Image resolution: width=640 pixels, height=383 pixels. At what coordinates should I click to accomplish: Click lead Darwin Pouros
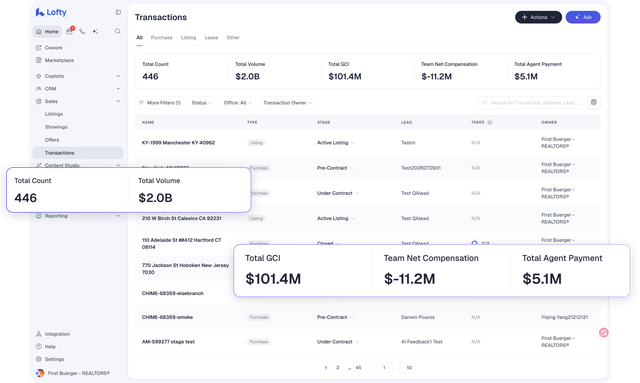[418, 317]
